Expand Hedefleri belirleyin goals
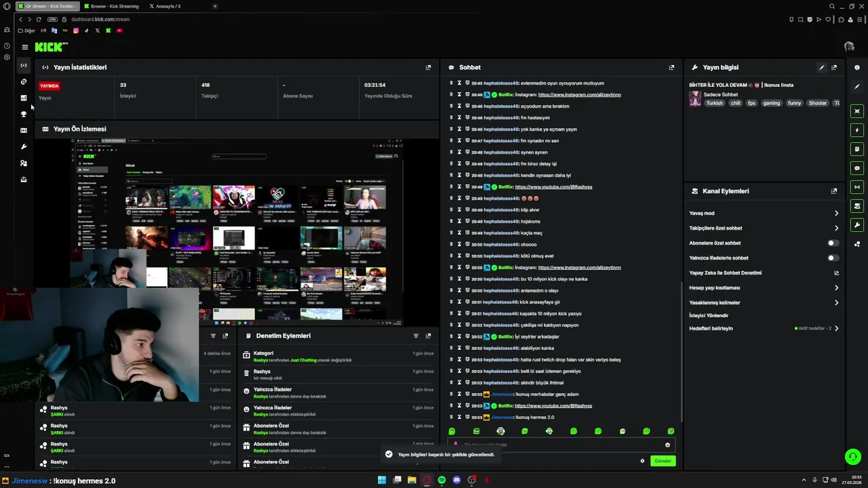Viewport: 868px width, 488px height. point(836,328)
